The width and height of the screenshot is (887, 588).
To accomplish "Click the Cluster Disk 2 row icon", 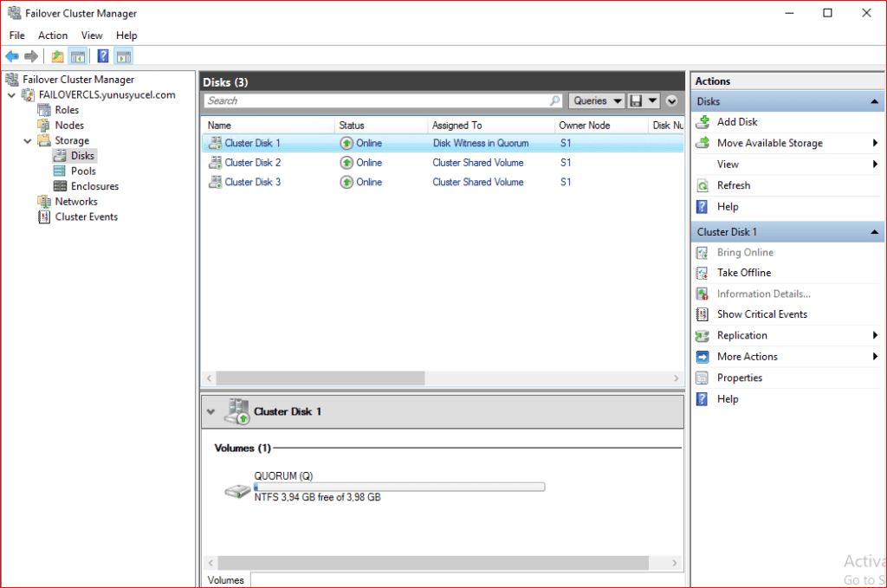I will coord(215,163).
